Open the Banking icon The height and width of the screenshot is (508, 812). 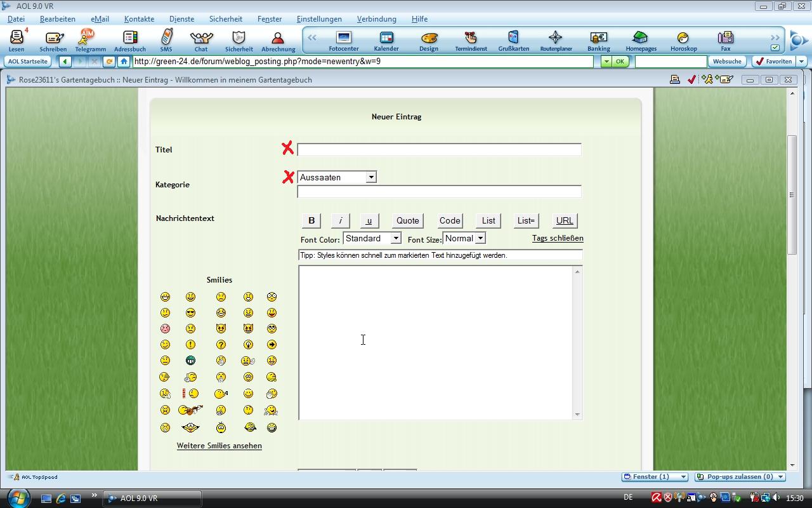(x=598, y=39)
